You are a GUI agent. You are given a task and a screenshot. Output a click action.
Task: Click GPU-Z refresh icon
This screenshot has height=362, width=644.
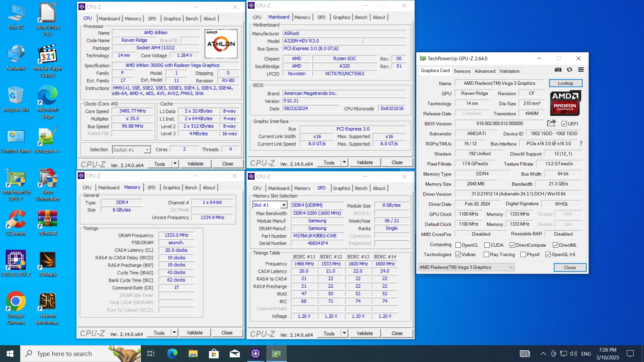coord(570,70)
